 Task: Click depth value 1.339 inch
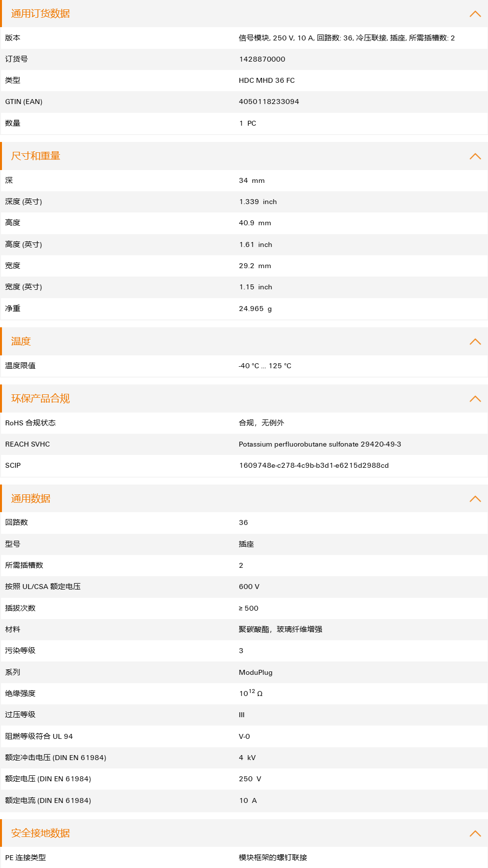(258, 202)
